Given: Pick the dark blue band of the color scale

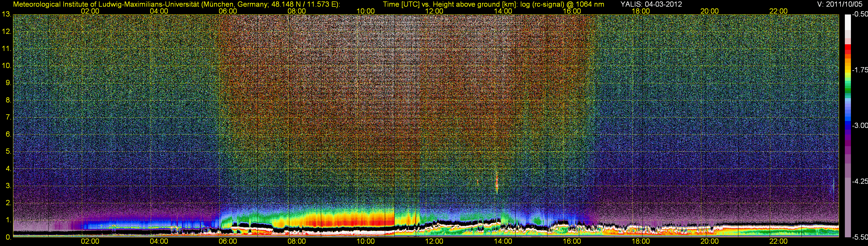Looking at the screenshot, I should coord(847,125).
